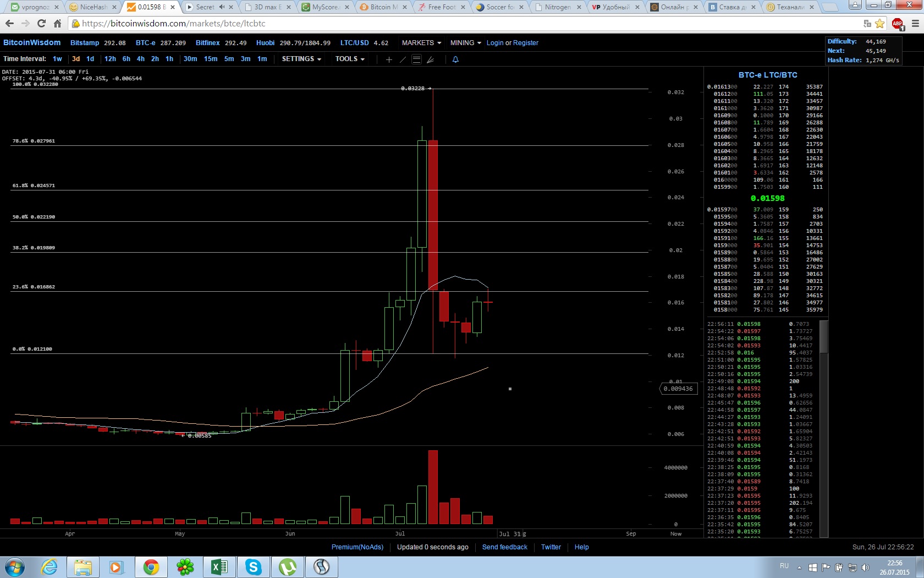The height and width of the screenshot is (578, 924).
Task: Open the Premium(NoAds) link
Action: pos(358,547)
